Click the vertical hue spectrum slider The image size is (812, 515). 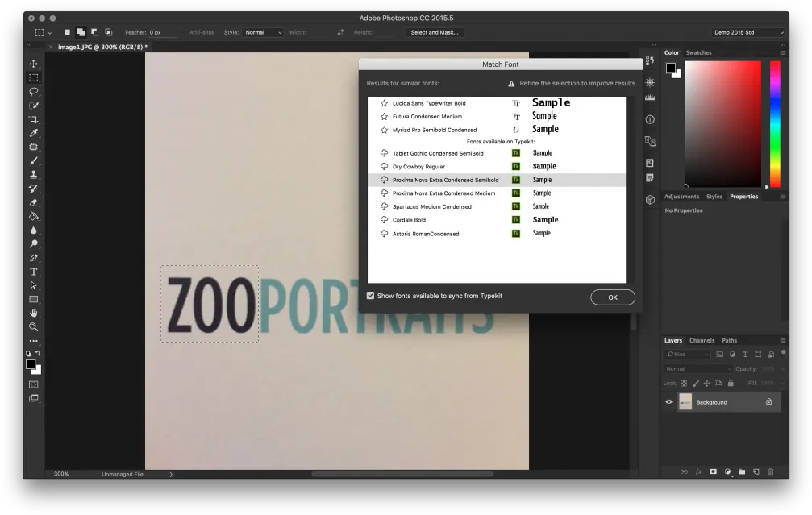pyautogui.click(x=775, y=123)
